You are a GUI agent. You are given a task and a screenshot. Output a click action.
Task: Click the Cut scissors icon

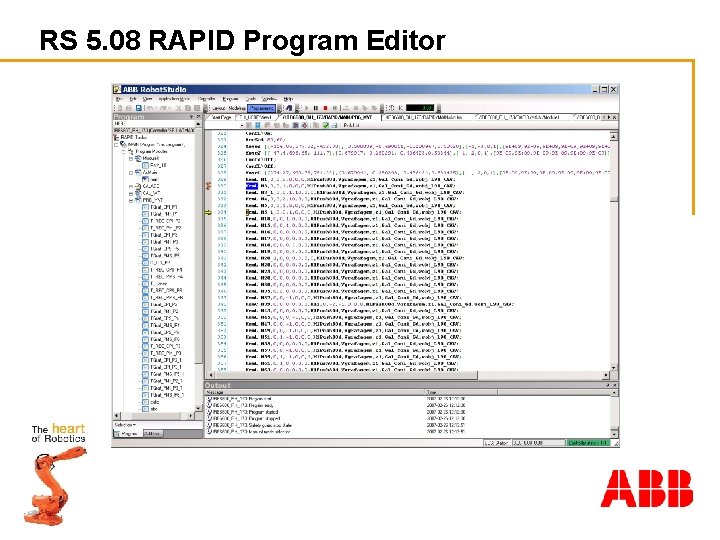[x=179, y=108]
